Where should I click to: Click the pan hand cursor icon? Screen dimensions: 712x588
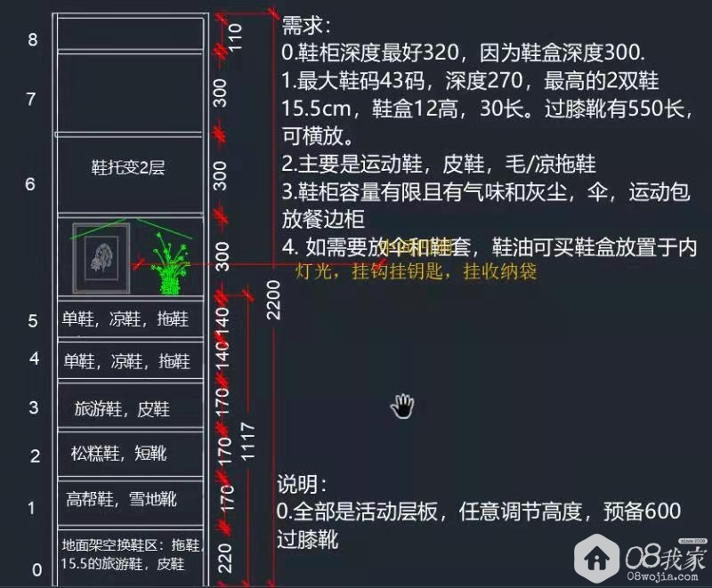pos(403,406)
